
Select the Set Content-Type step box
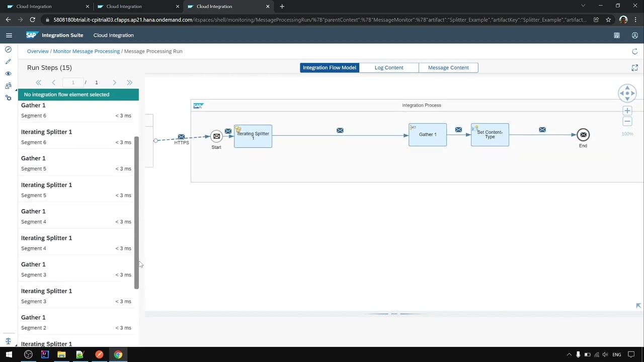(x=490, y=135)
